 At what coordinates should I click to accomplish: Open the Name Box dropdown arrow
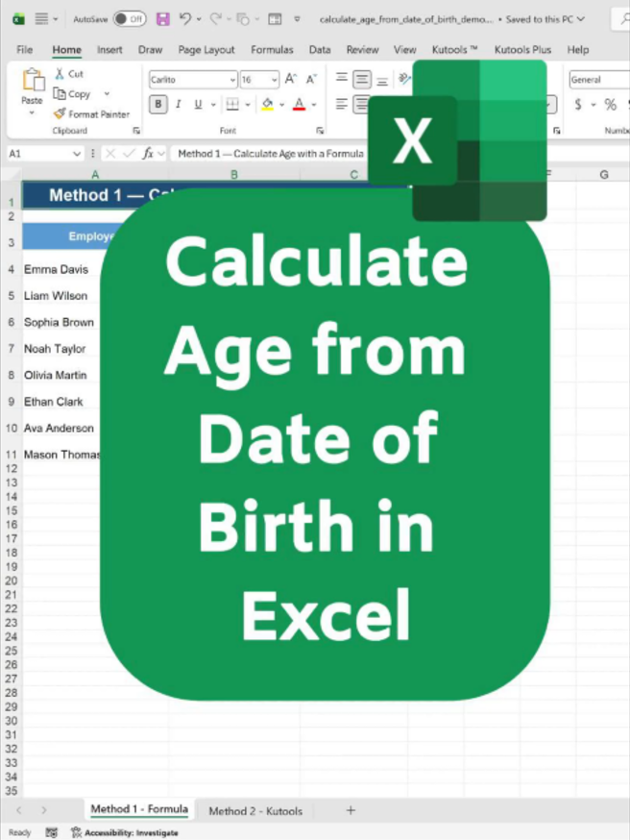coord(77,154)
